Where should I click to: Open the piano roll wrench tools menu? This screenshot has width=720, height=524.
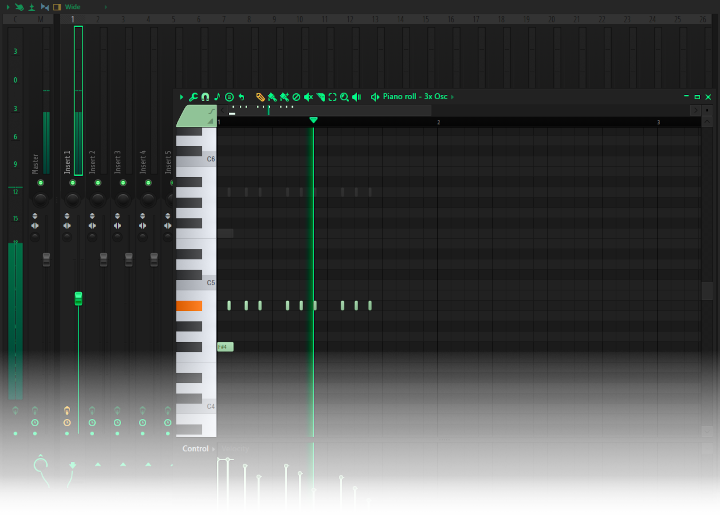193,97
